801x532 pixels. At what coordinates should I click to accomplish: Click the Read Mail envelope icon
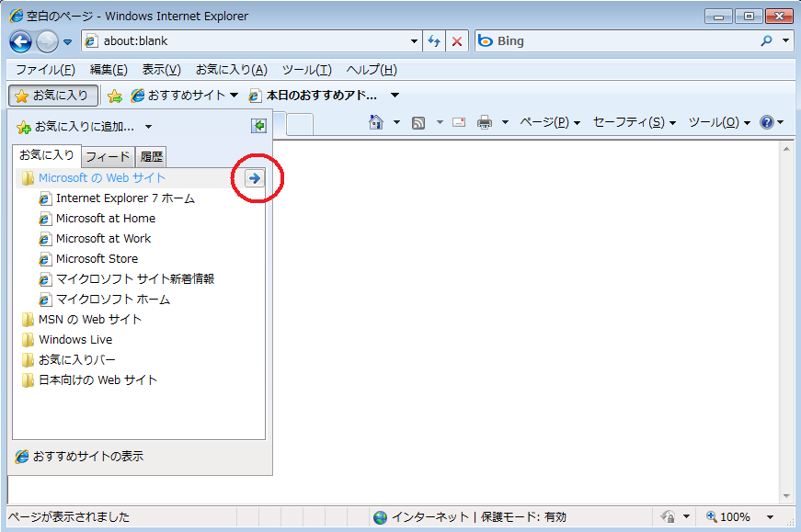459,122
